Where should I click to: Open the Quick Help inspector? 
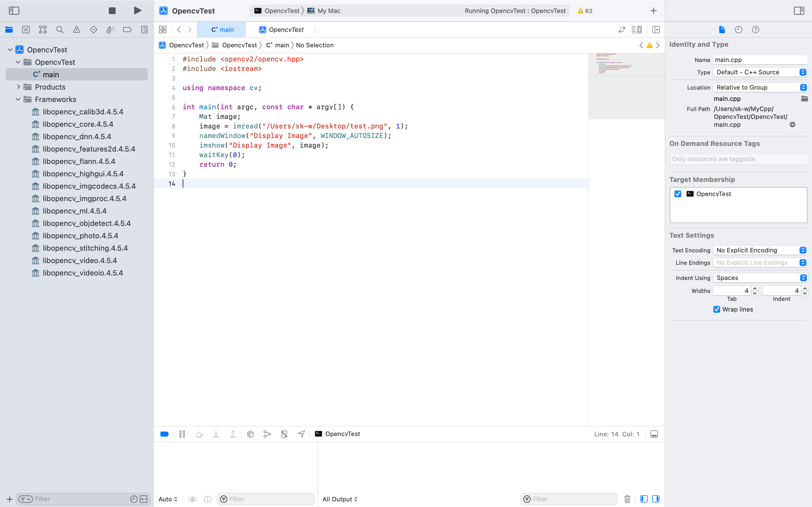(x=755, y=30)
